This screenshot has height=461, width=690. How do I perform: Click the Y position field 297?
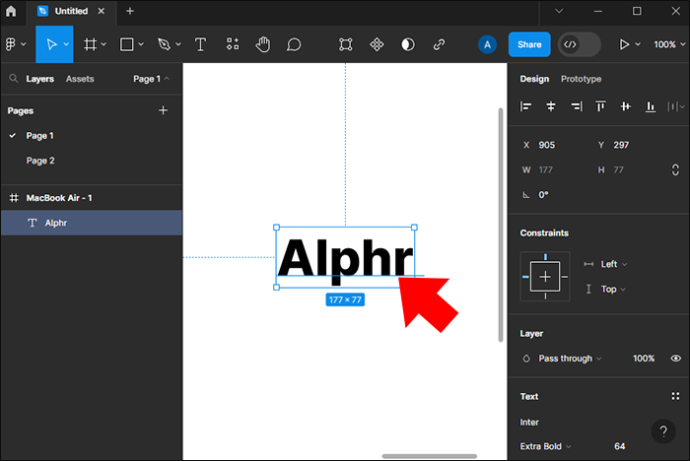pos(629,145)
